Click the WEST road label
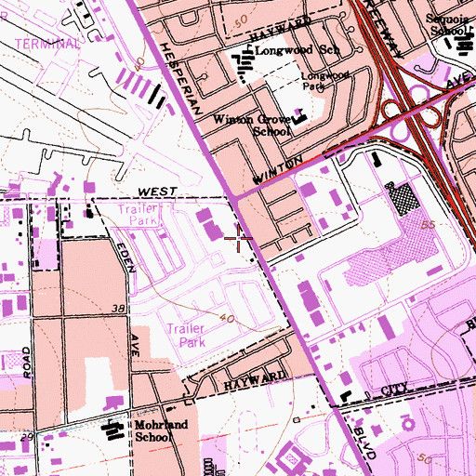The width and height of the screenshot is (476, 476). [x=157, y=192]
